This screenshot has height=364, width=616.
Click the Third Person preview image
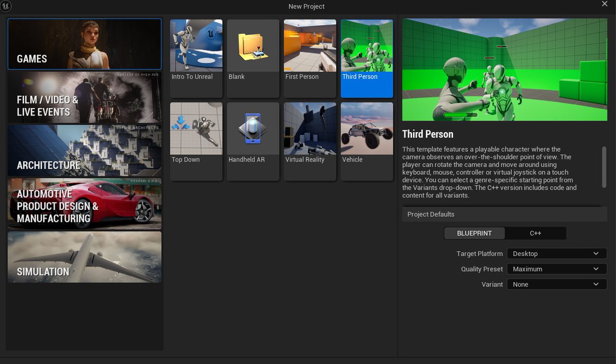pos(505,69)
